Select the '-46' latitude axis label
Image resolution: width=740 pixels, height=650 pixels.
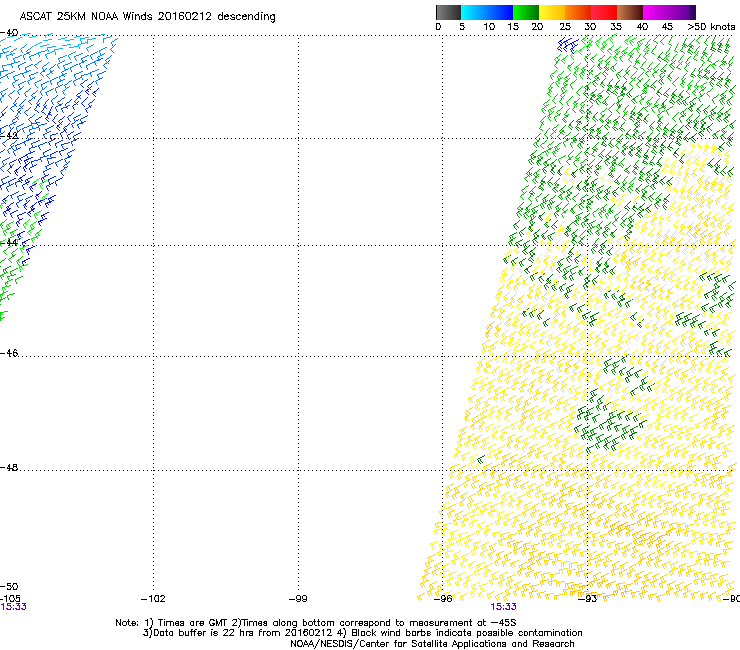(x=9, y=353)
